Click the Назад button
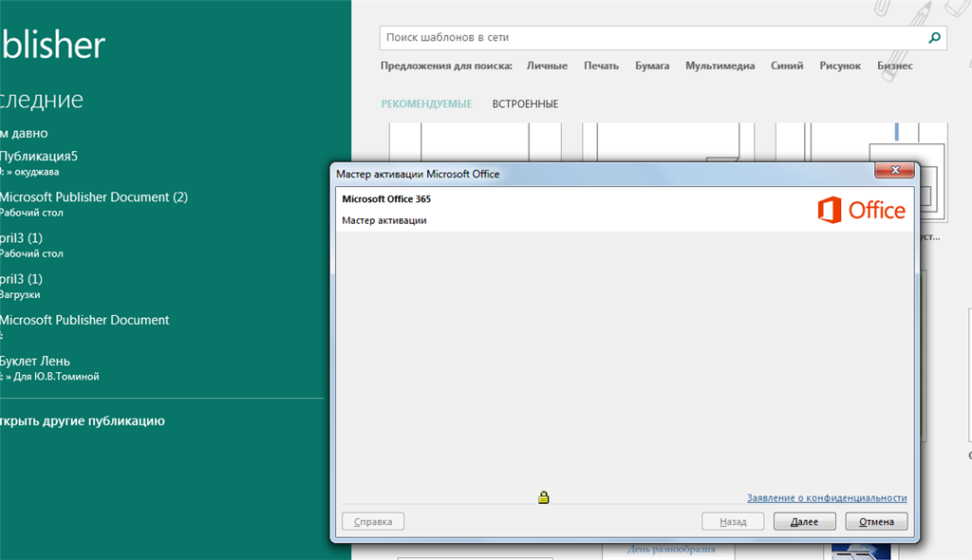Viewport: 972px width, 560px height. tap(733, 521)
